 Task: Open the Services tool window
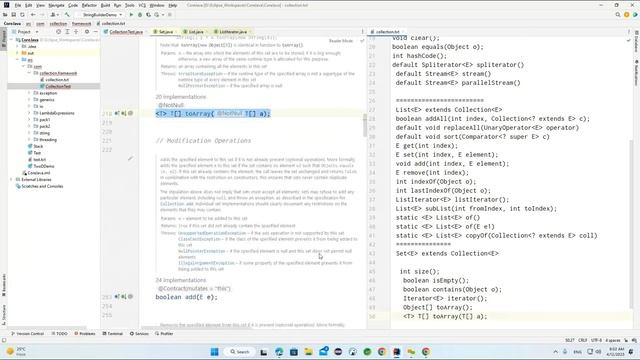139,333
